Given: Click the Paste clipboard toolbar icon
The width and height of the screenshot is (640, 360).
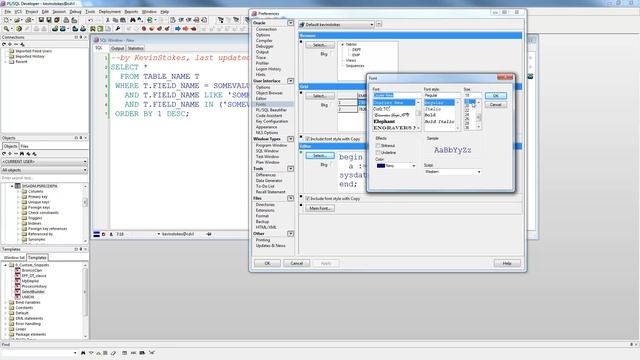Looking at the screenshot, I should tap(123, 20).
